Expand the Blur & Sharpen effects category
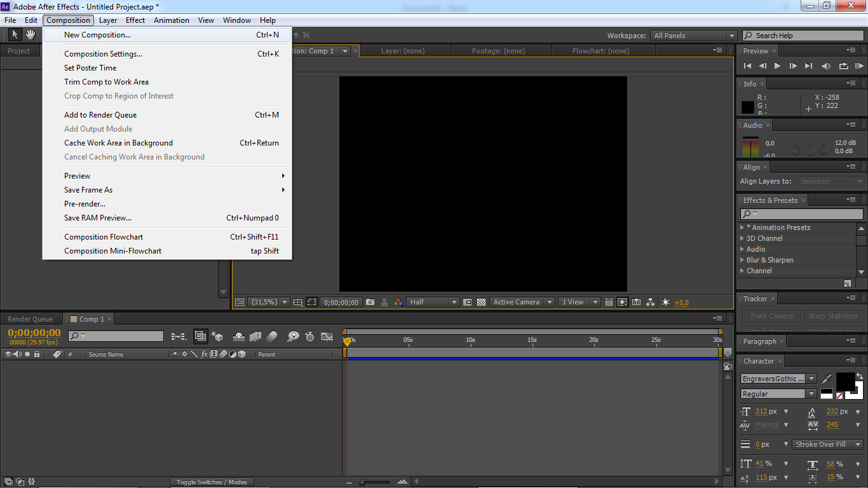The image size is (868, 488). click(x=741, y=260)
